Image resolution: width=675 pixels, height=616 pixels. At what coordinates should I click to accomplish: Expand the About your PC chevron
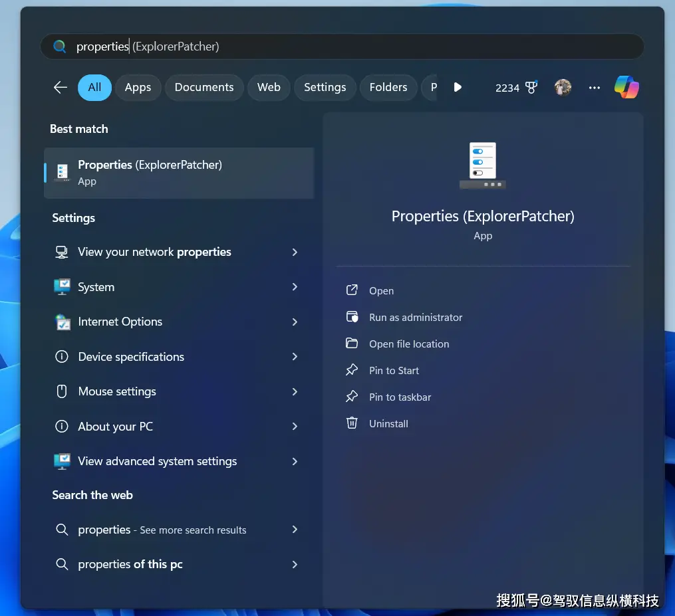pyautogui.click(x=295, y=427)
